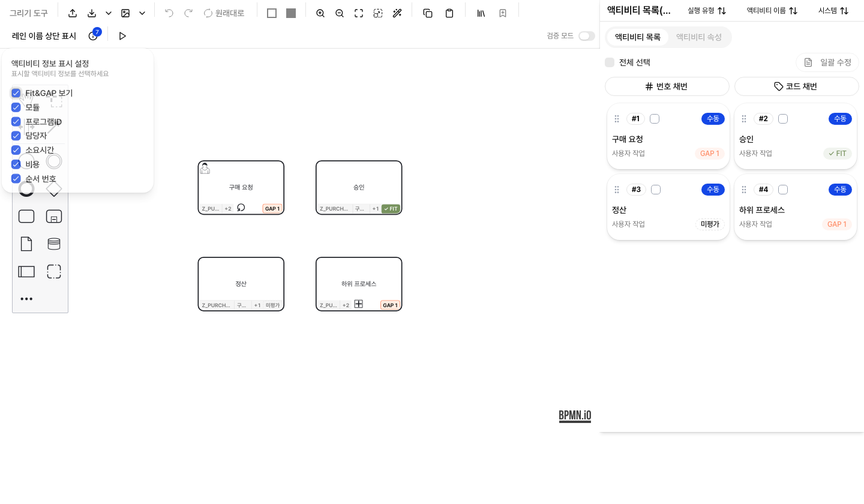Click the play simulation icon
Viewport: 864px width, 504px height.
point(122,36)
